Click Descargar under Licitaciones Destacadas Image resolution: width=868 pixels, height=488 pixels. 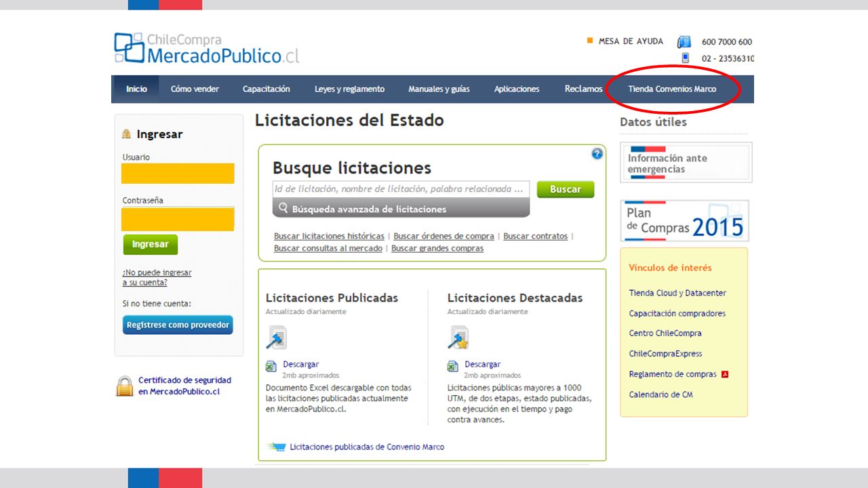[x=482, y=364]
